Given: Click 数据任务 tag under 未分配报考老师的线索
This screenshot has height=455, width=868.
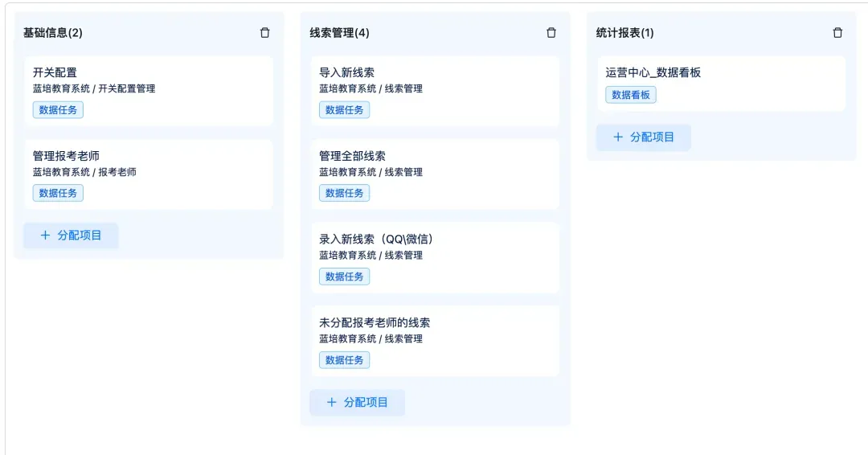Looking at the screenshot, I should [344, 360].
